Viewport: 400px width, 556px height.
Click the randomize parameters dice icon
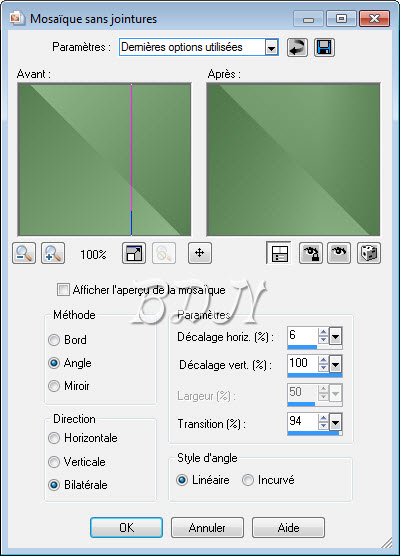click(x=369, y=253)
